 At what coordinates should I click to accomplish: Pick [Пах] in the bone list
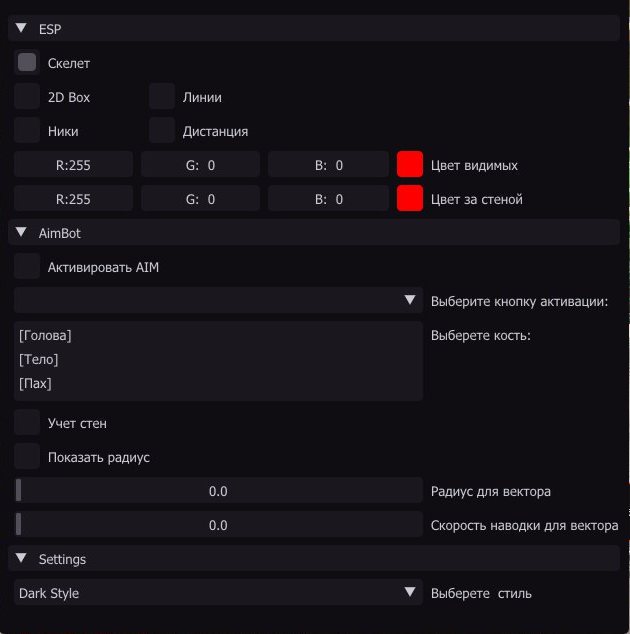coord(36,384)
